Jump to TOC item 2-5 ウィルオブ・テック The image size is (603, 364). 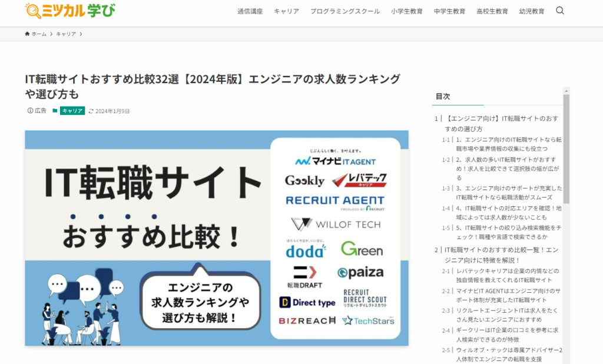tap(509, 355)
